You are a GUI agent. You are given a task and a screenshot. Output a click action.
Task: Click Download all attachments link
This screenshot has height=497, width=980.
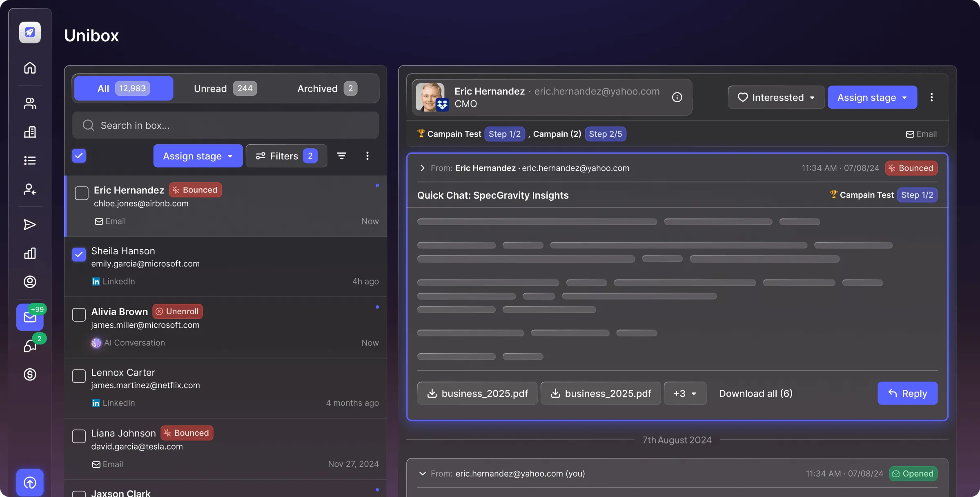[755, 393]
